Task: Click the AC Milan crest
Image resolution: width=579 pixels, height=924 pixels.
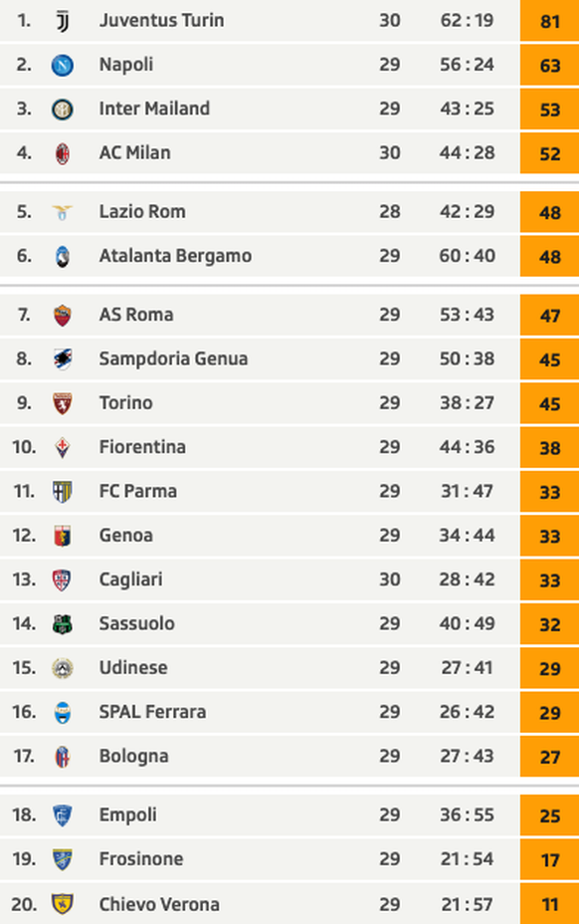Action: (63, 153)
